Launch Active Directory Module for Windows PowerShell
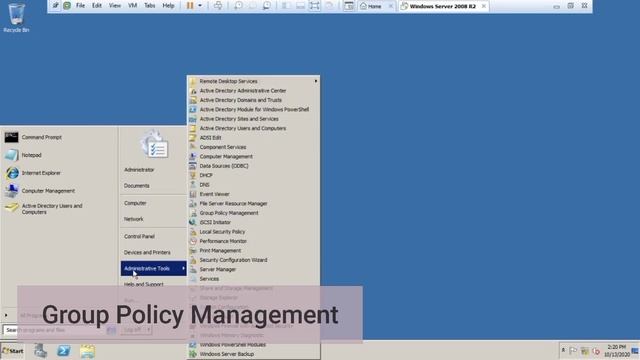The width and height of the screenshot is (640, 360). click(x=253, y=109)
